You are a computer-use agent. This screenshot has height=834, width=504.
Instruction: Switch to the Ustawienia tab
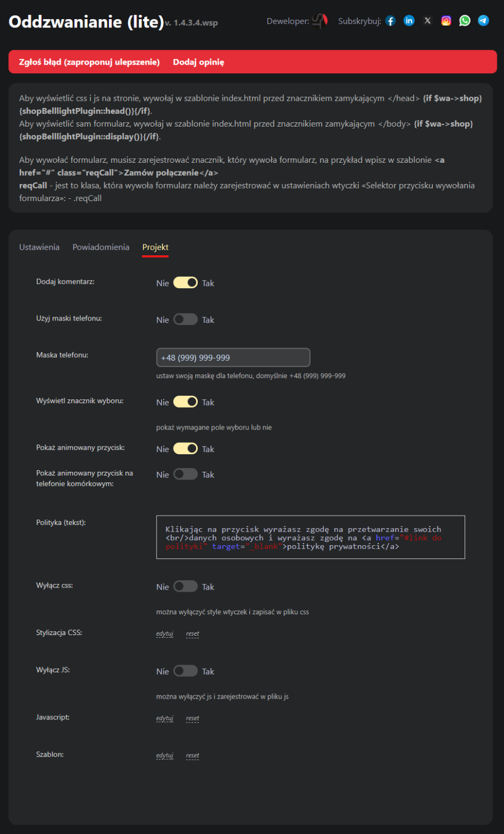coord(39,247)
